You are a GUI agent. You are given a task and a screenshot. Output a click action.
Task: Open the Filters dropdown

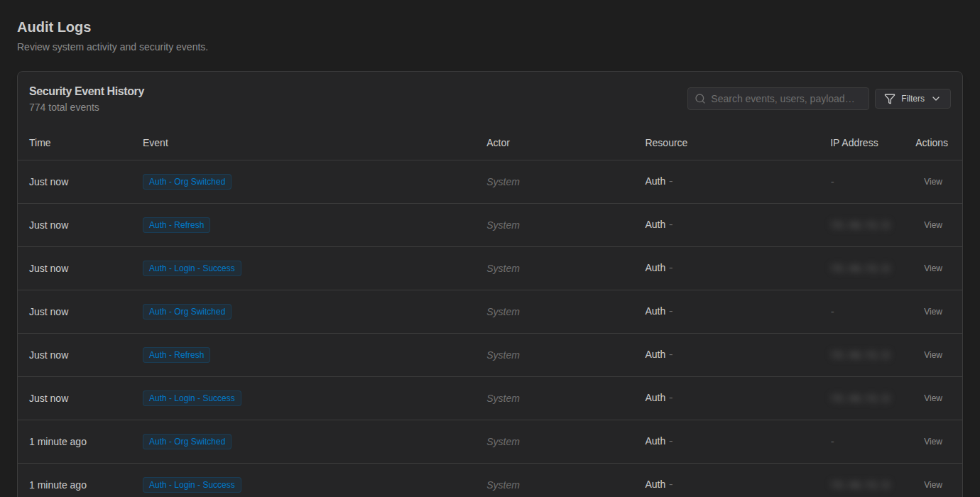click(x=913, y=99)
